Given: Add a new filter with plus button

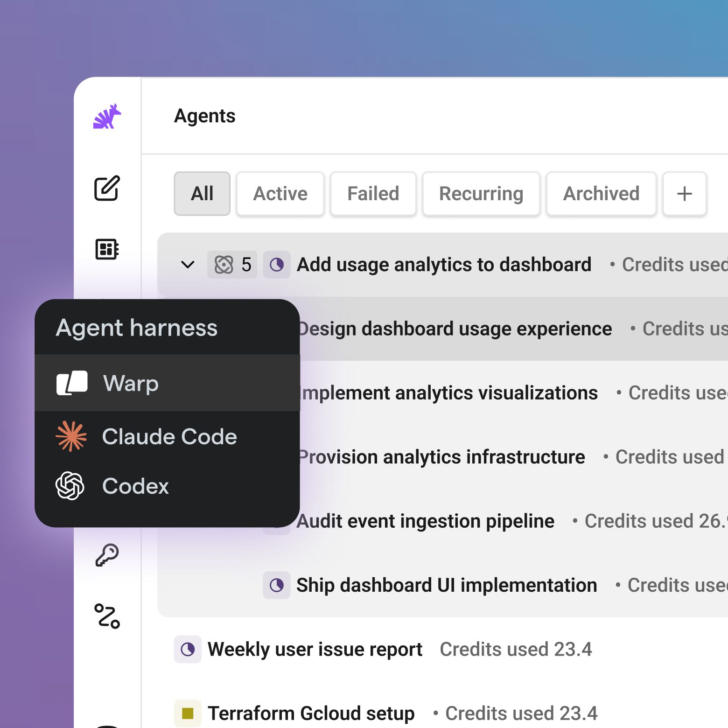Looking at the screenshot, I should (685, 194).
